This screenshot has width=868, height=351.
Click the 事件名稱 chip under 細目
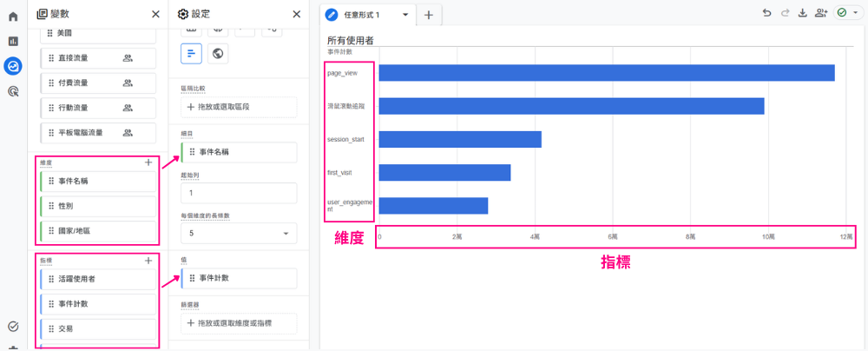point(239,153)
